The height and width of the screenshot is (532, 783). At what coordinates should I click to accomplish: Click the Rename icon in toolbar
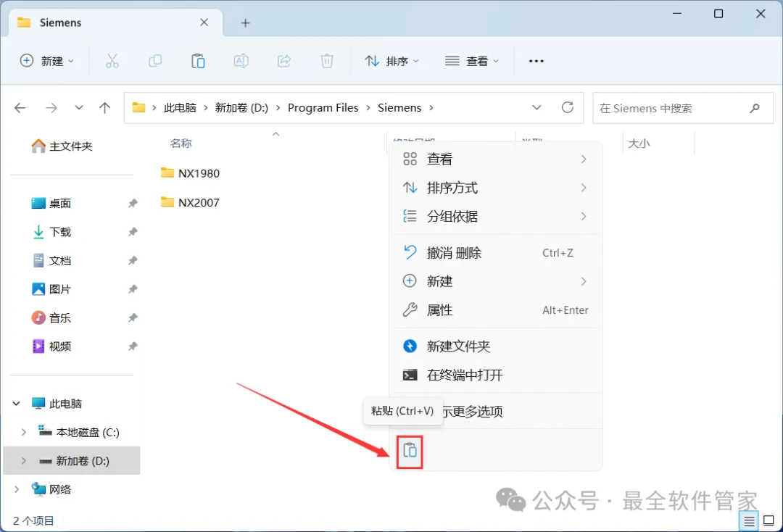(x=241, y=61)
